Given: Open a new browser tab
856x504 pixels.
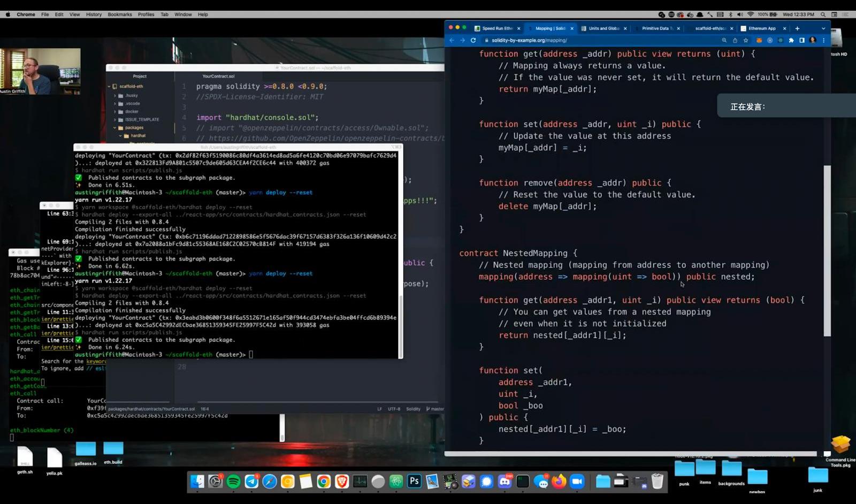Looking at the screenshot, I should pos(797,28).
